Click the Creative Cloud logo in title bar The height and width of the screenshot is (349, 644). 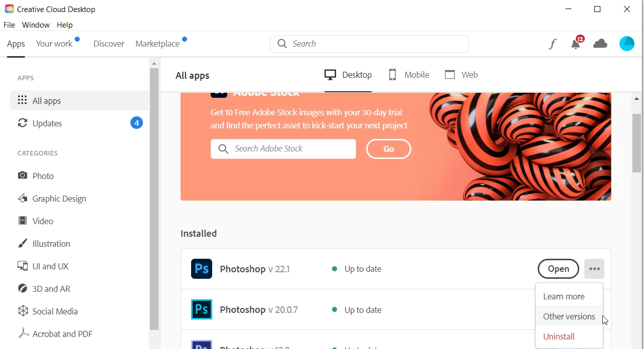coord(9,9)
